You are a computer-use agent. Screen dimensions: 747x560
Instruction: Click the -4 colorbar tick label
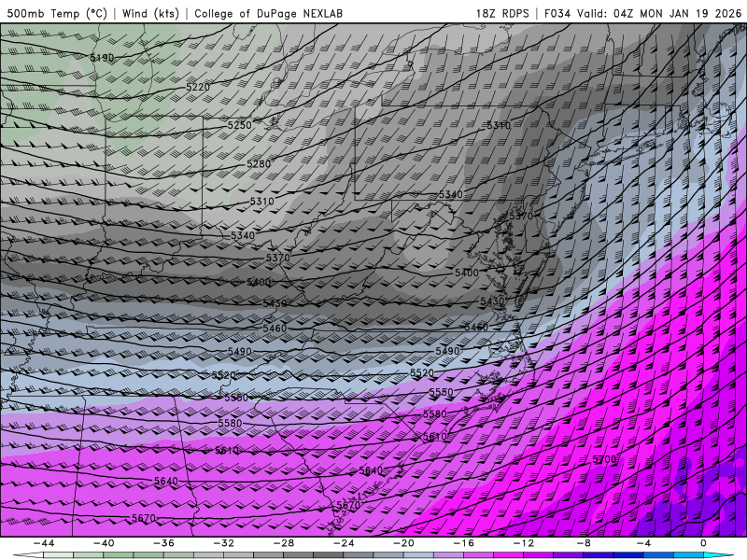tap(644, 543)
